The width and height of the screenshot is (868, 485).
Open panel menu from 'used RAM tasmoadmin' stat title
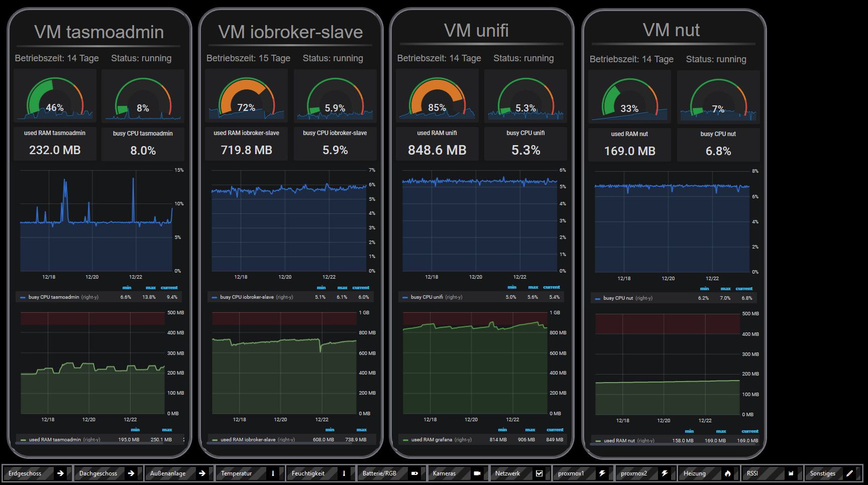pyautogui.click(x=55, y=133)
